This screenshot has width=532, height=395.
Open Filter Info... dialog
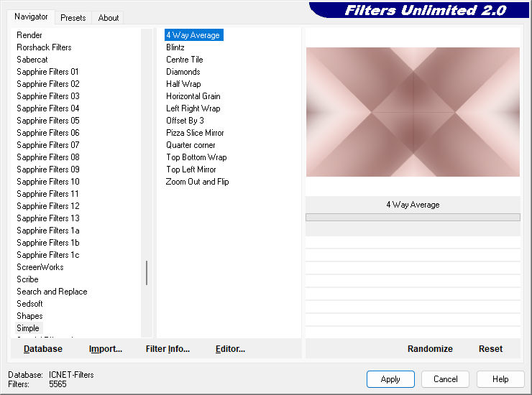[x=168, y=349]
